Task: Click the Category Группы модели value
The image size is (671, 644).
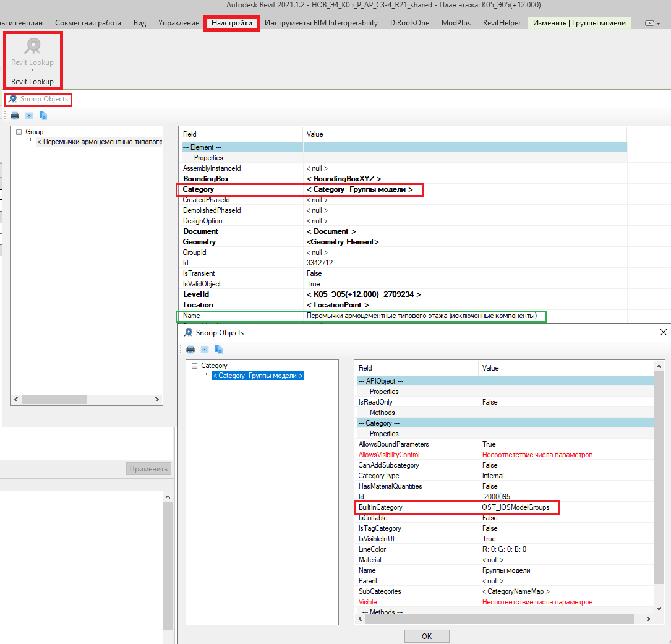Action: [359, 189]
